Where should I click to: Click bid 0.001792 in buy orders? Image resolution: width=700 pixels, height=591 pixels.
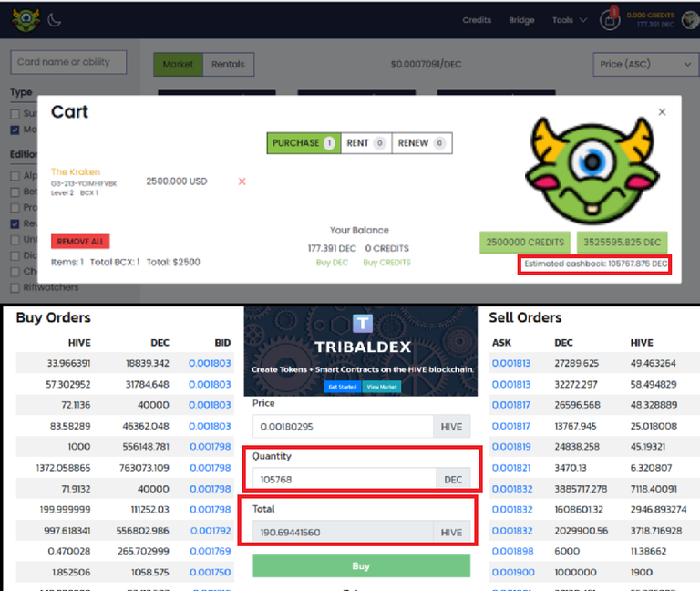click(x=211, y=531)
